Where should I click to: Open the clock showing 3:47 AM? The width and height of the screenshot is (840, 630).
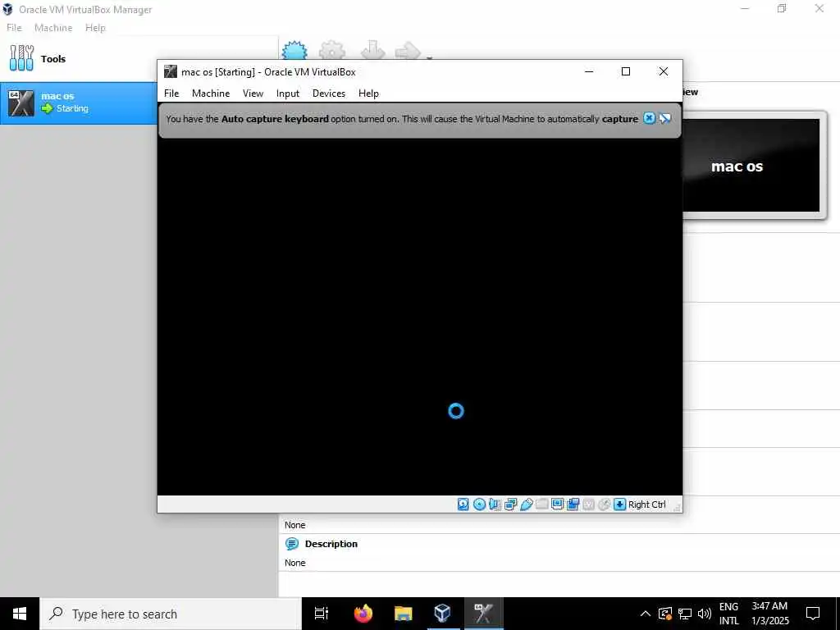[769, 614]
